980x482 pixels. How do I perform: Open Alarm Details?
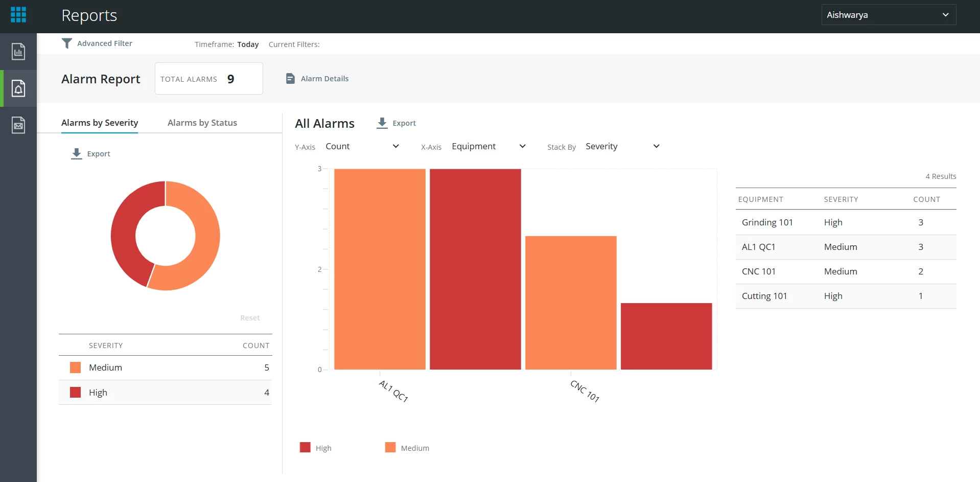tap(324, 79)
